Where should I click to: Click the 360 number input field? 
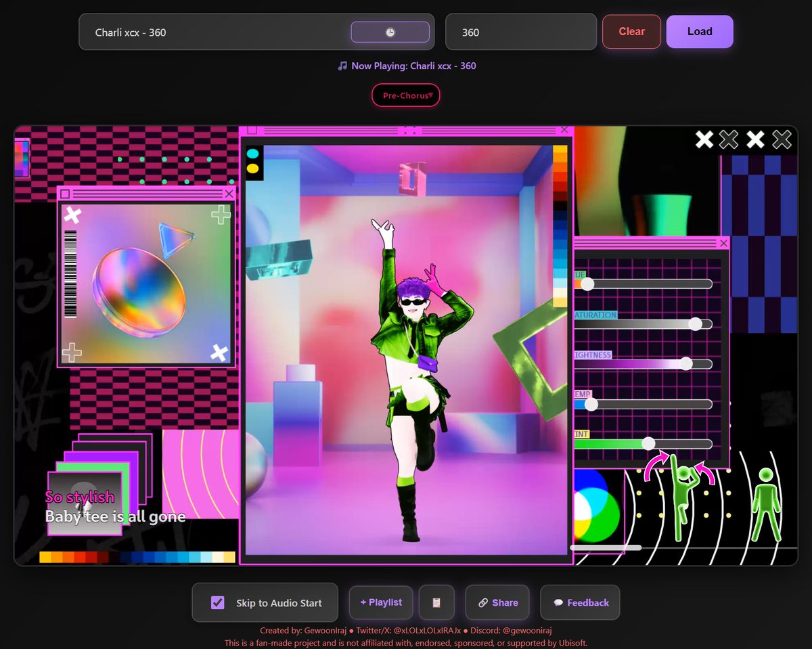(521, 31)
